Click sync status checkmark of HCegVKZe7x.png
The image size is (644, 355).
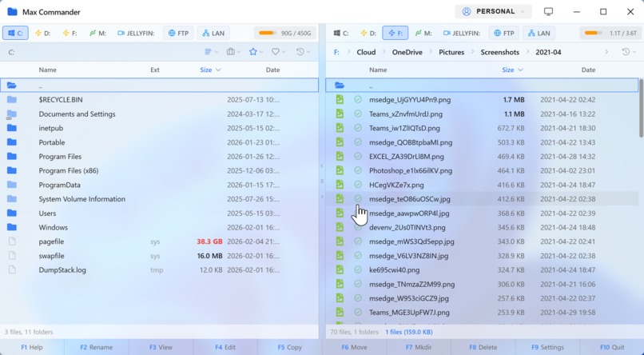(358, 185)
